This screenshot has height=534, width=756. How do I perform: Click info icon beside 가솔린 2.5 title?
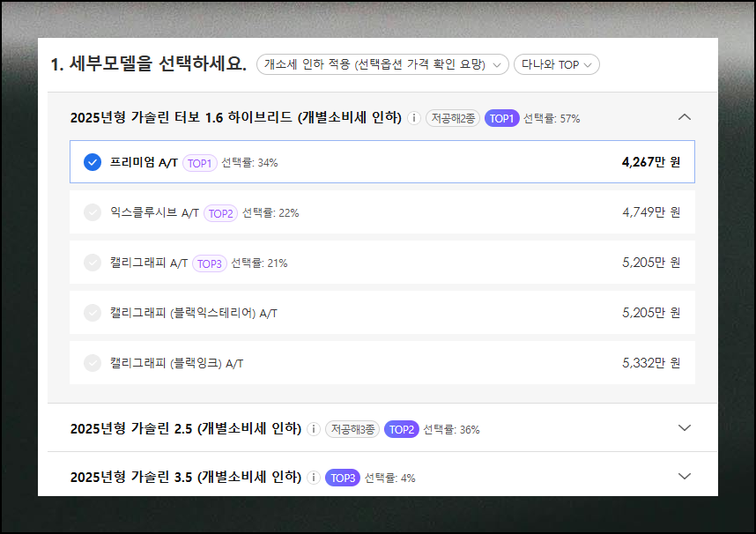pos(314,429)
